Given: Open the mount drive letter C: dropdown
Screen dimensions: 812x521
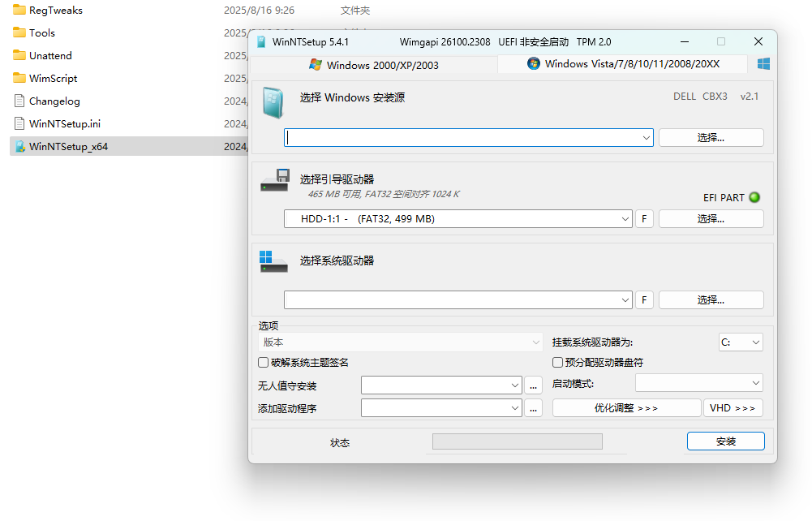Looking at the screenshot, I should tap(741, 342).
